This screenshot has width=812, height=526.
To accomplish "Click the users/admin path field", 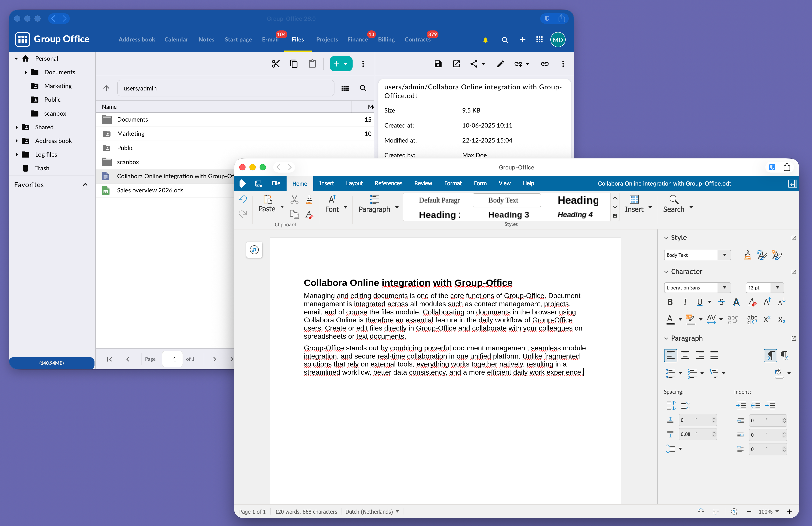I will coord(225,88).
